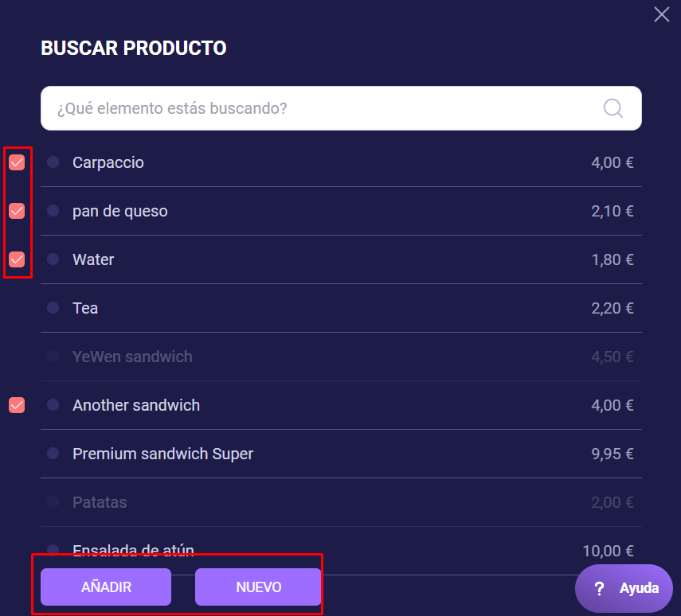The height and width of the screenshot is (616, 681).
Task: Click the pan de queso status dot
Action: pyautogui.click(x=53, y=211)
